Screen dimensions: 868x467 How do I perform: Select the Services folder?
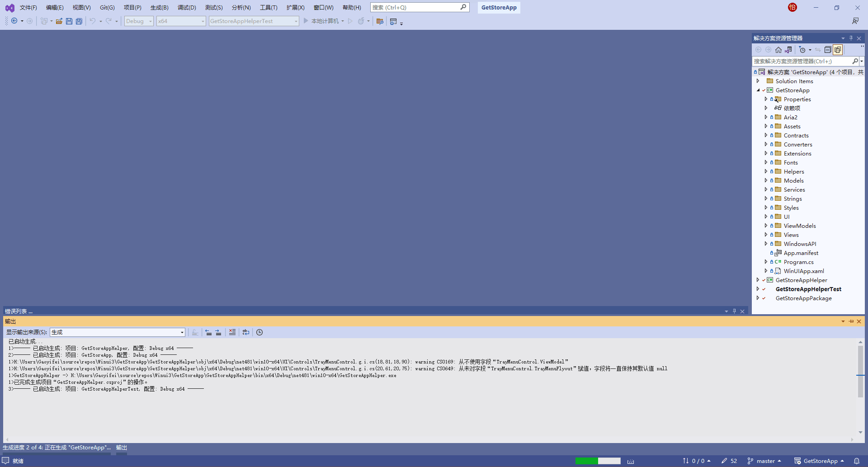point(794,190)
